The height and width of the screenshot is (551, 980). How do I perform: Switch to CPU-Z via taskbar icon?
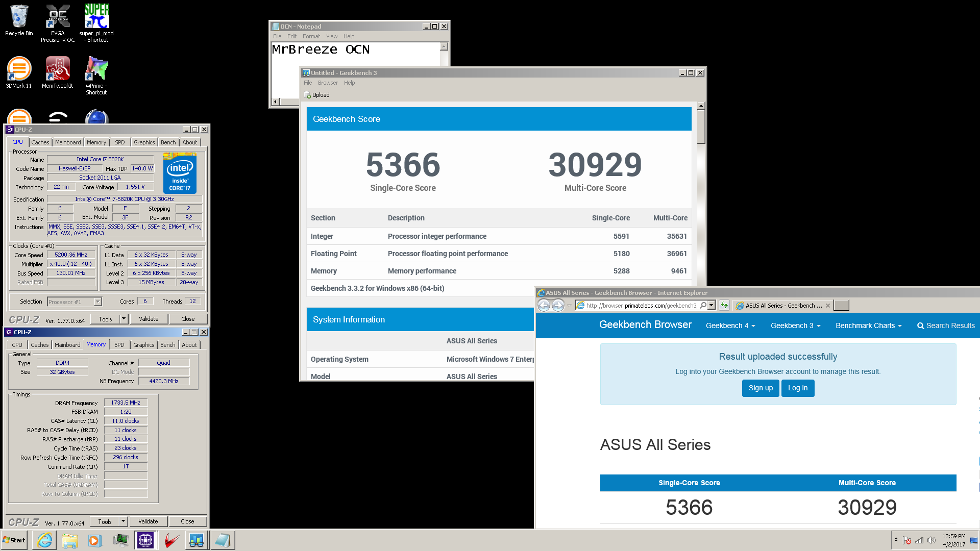pos(145,540)
